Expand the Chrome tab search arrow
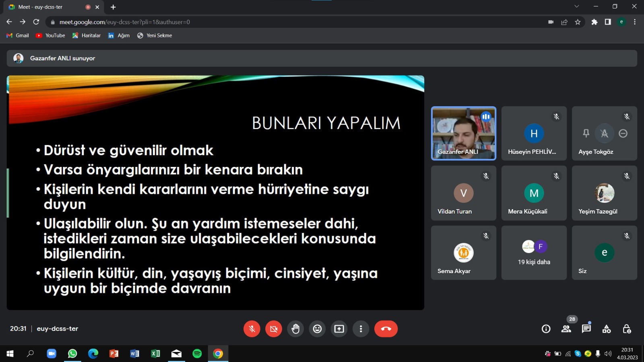This screenshot has height=362, width=644. point(576,6)
